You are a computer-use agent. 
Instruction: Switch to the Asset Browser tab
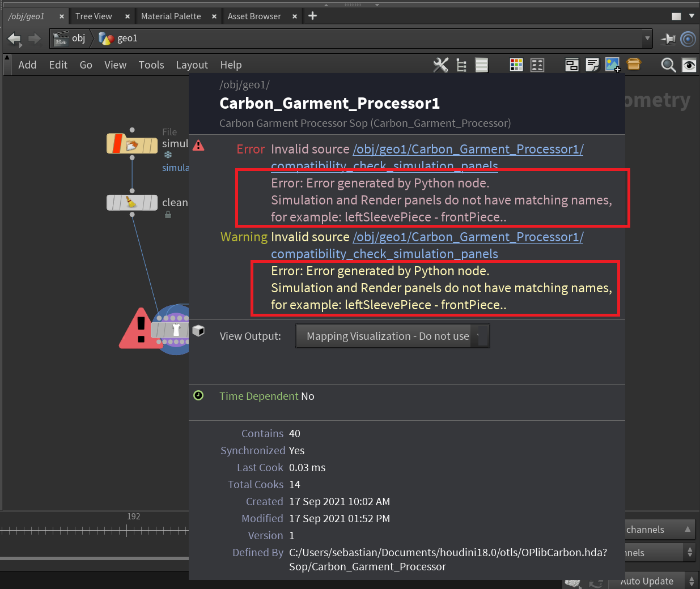[x=254, y=16]
